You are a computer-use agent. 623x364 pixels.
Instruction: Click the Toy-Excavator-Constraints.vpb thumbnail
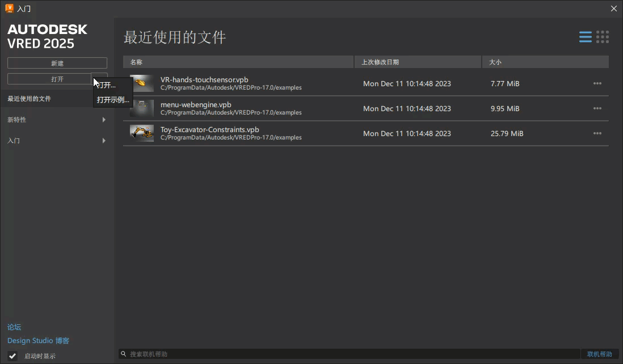click(x=141, y=133)
